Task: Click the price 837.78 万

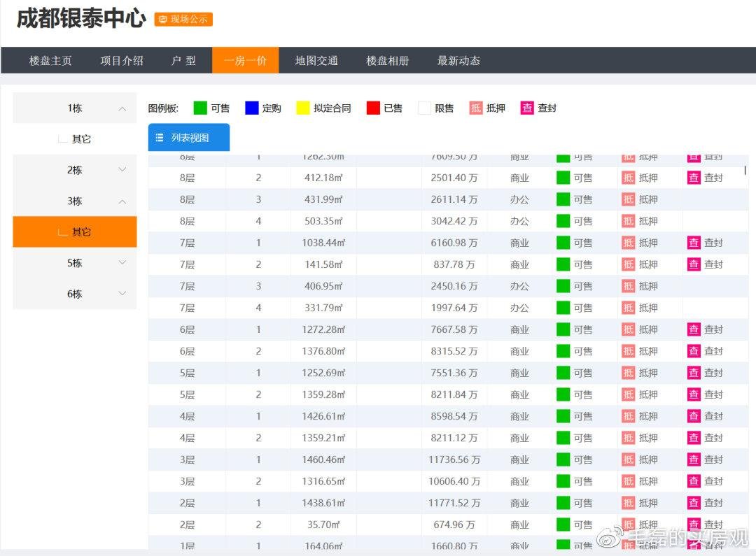Action: pyautogui.click(x=454, y=264)
